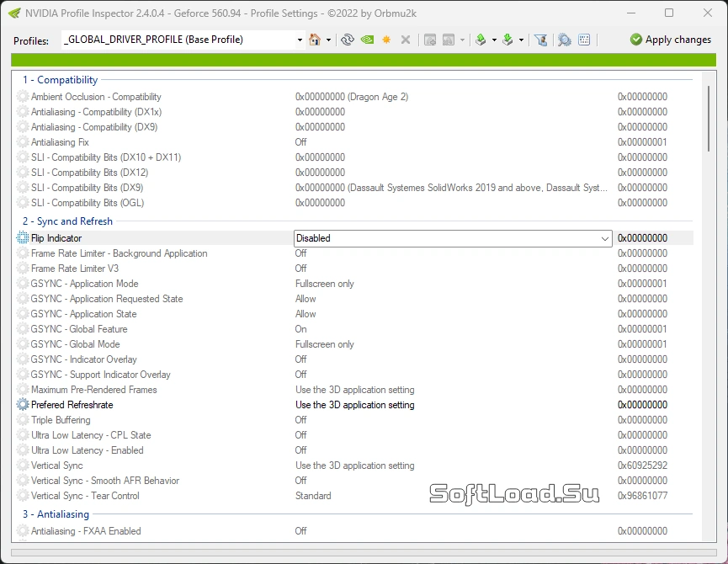Viewport: 728px width, 564px height.
Task: Click the window Maximize button
Action: click(x=669, y=13)
